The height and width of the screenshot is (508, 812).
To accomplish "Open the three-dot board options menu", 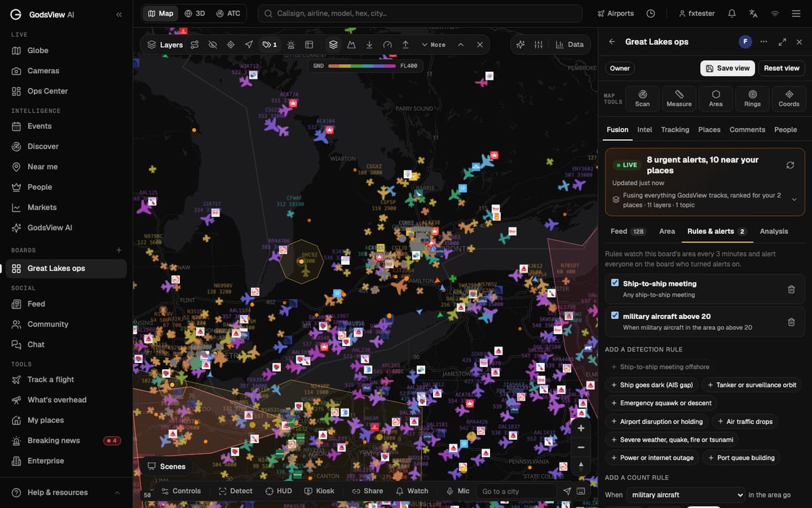I will click(764, 41).
